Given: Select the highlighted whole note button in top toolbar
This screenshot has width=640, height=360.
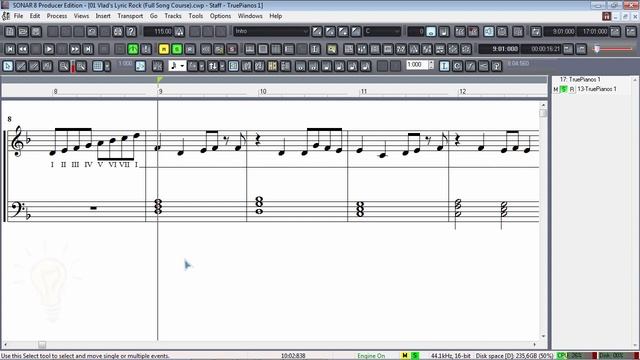Looking at the screenshot, I should 431,31.
